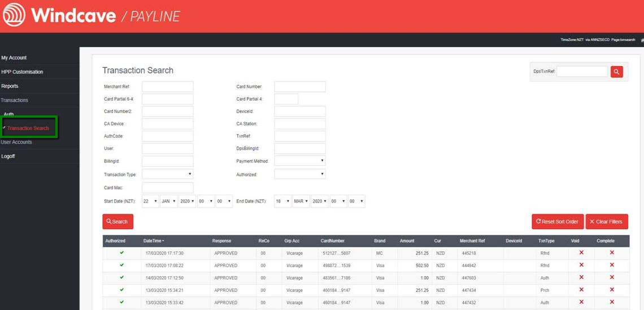Click the DeviceId input field
Viewport: 644px width, 310px height.
click(300, 111)
